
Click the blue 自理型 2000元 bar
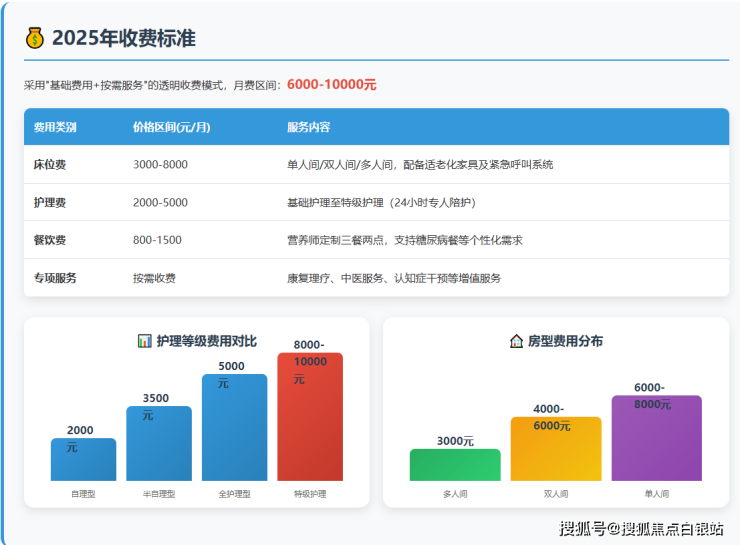tap(83, 460)
